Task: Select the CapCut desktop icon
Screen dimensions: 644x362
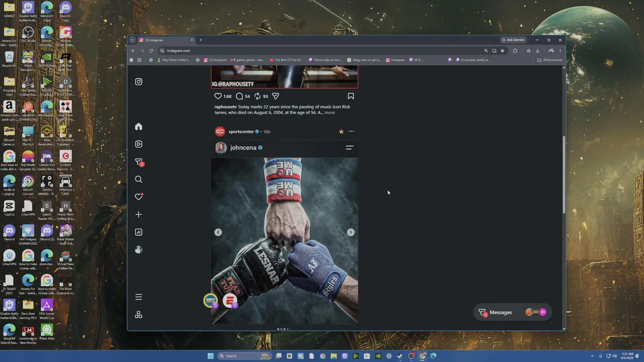Action: click(9, 208)
